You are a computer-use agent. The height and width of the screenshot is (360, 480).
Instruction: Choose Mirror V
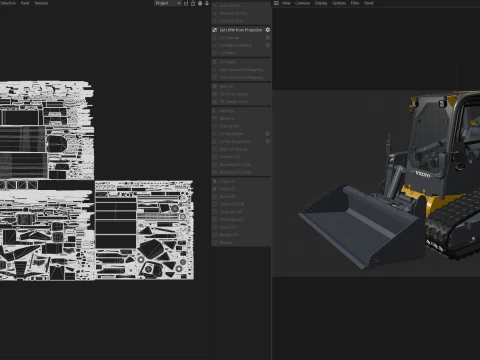coord(241,118)
